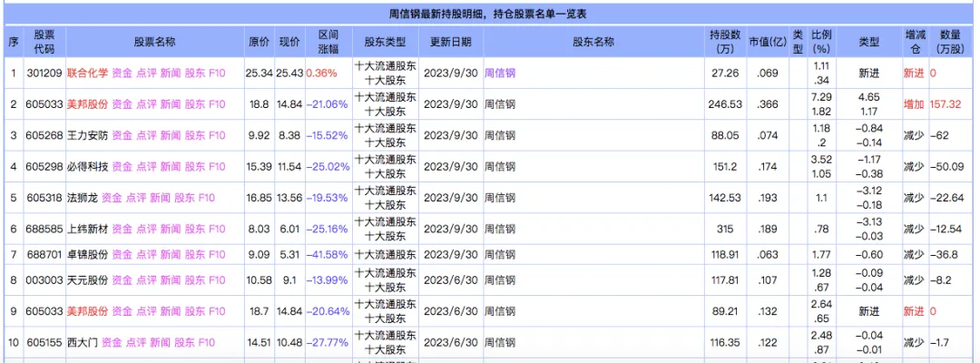
Task: Click the 市值(亿) column header
Action: pos(768,42)
